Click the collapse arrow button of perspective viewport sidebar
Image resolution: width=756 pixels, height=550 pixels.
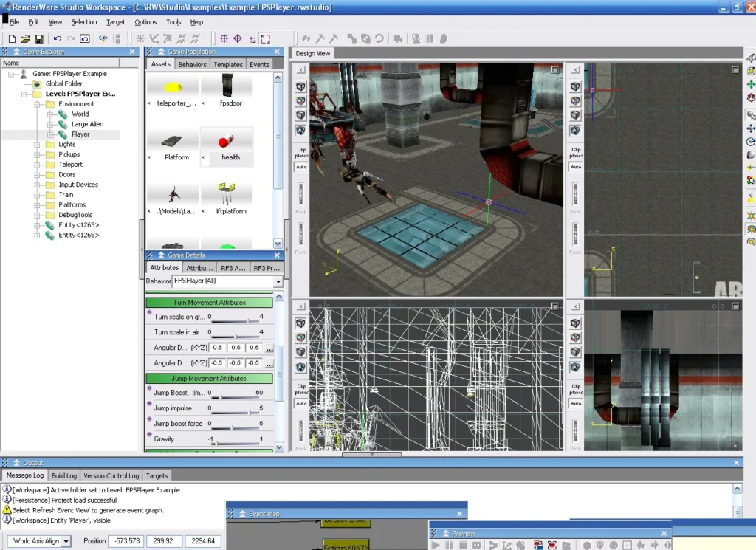[x=301, y=70]
